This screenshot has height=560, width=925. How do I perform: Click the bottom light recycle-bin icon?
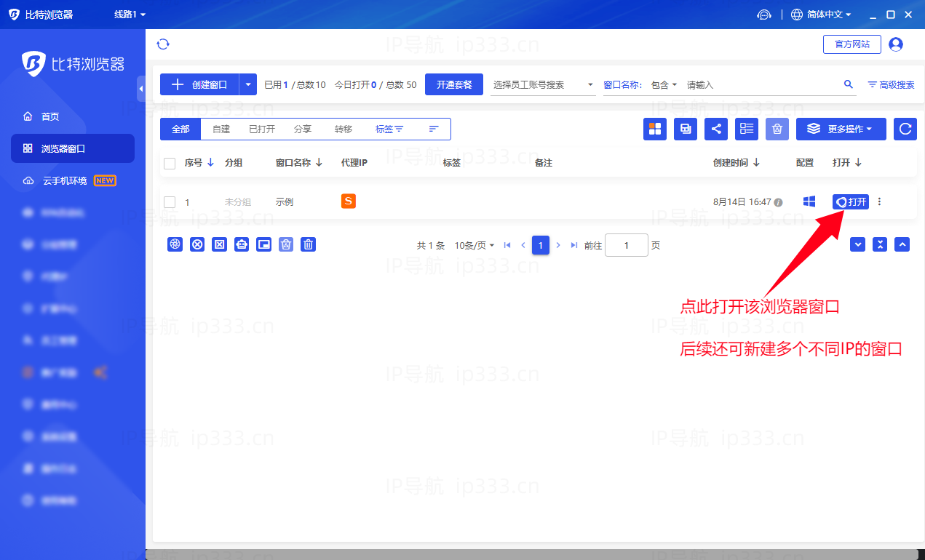click(x=286, y=244)
